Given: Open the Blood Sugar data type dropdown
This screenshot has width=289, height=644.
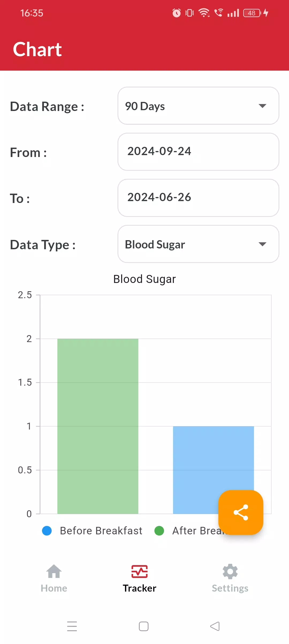Looking at the screenshot, I should [199, 244].
